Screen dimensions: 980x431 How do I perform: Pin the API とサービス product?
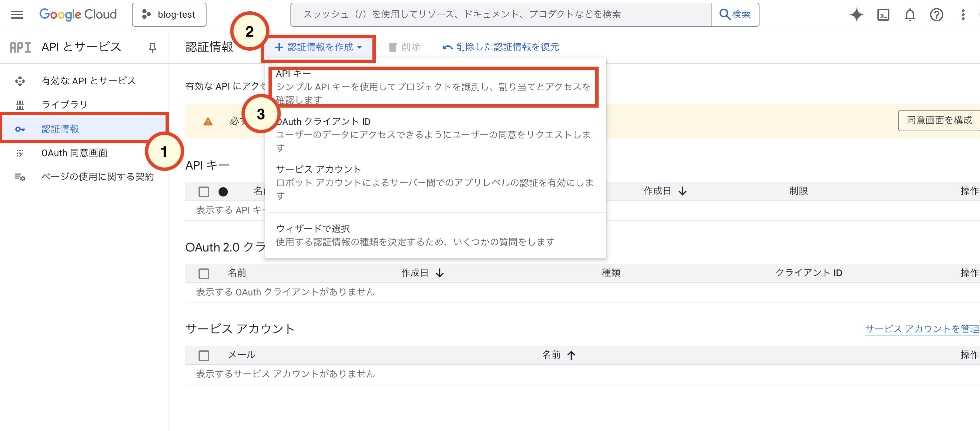click(x=152, y=47)
